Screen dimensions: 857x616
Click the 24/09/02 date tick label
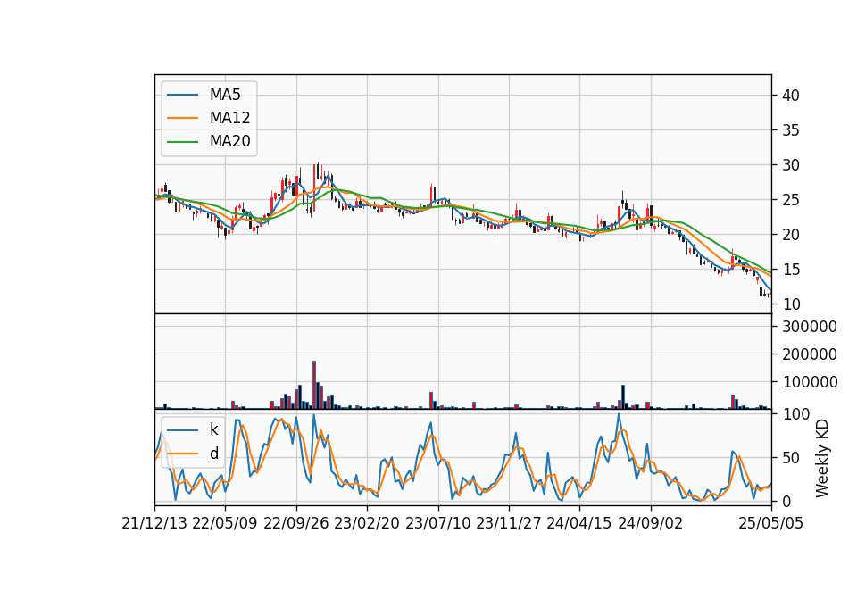click(651, 523)
